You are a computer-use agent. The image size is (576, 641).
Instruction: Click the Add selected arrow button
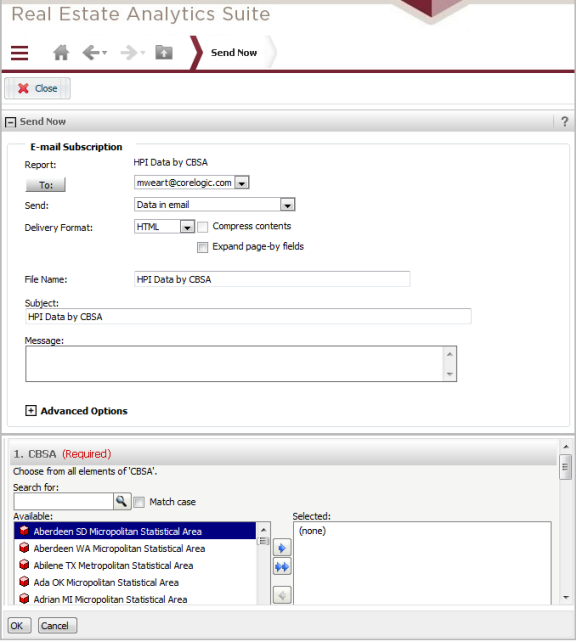282,548
